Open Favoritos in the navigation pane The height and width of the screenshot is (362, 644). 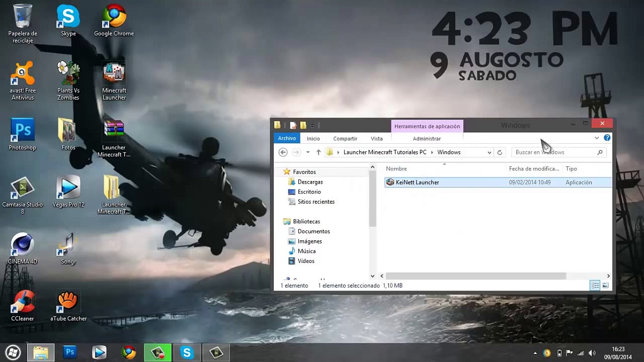pos(304,172)
